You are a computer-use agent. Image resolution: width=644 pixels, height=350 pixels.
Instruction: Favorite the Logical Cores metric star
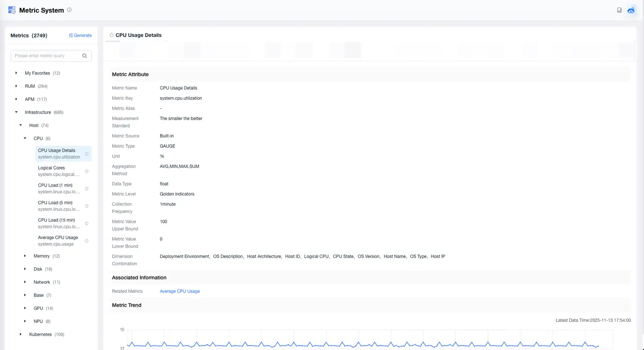coord(87,171)
